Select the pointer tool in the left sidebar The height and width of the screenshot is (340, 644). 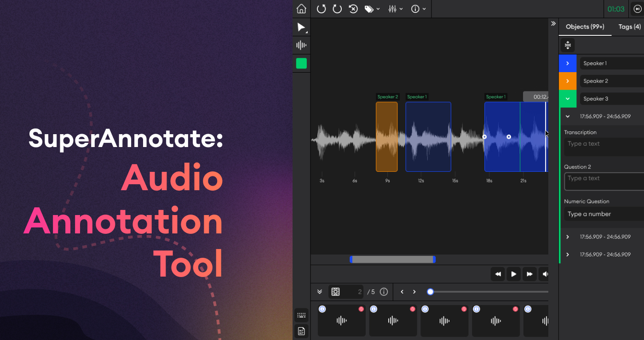point(301,27)
